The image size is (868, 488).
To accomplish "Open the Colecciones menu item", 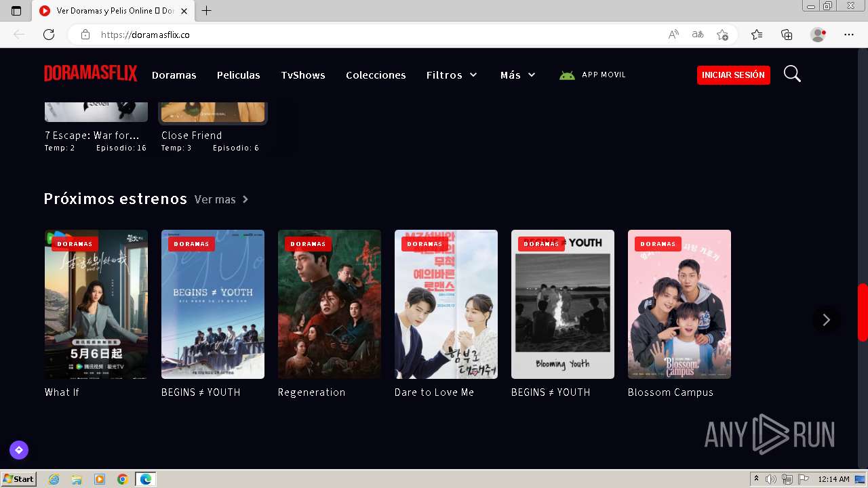I will (376, 75).
